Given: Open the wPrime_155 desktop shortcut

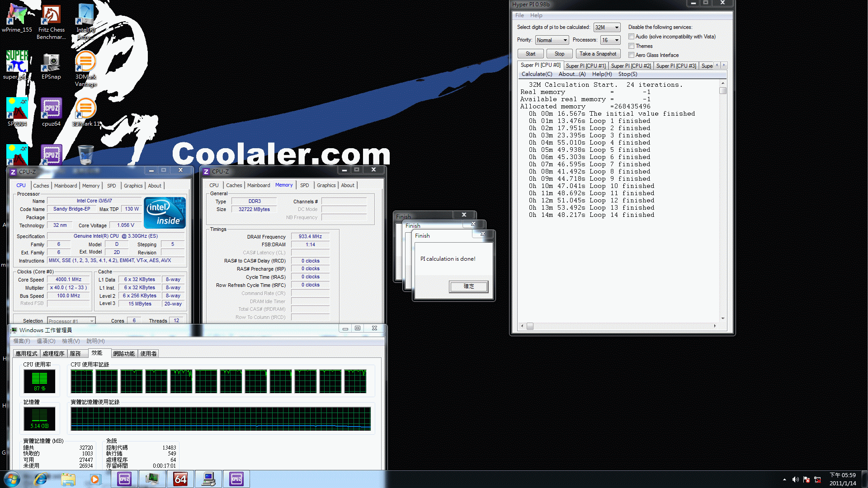Looking at the screenshot, I should coord(17,18).
